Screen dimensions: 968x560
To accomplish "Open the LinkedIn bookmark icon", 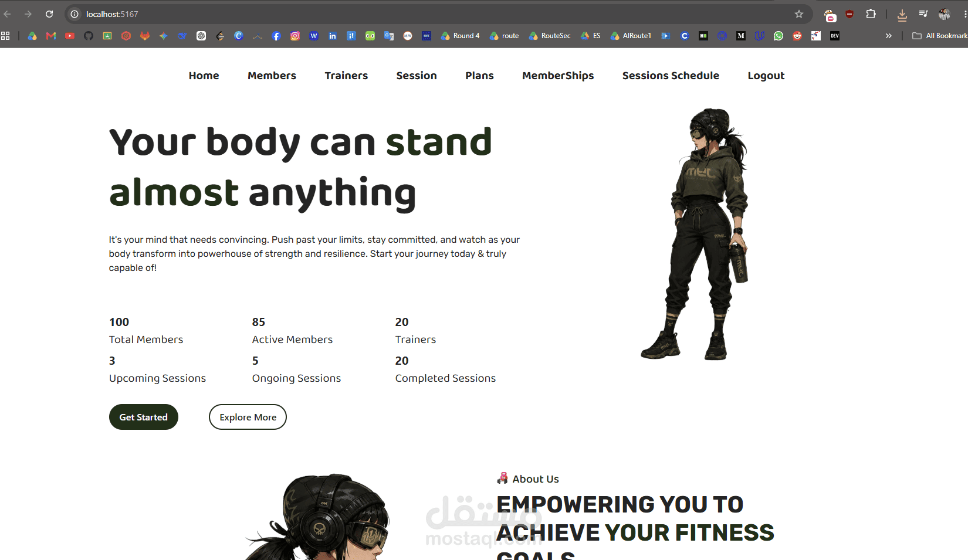I will click(333, 36).
